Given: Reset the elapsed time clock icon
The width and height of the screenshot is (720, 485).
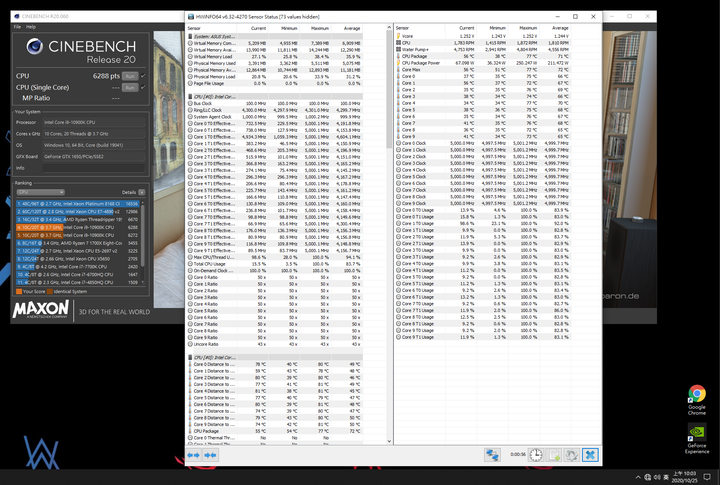Looking at the screenshot, I should pyautogui.click(x=535, y=455).
